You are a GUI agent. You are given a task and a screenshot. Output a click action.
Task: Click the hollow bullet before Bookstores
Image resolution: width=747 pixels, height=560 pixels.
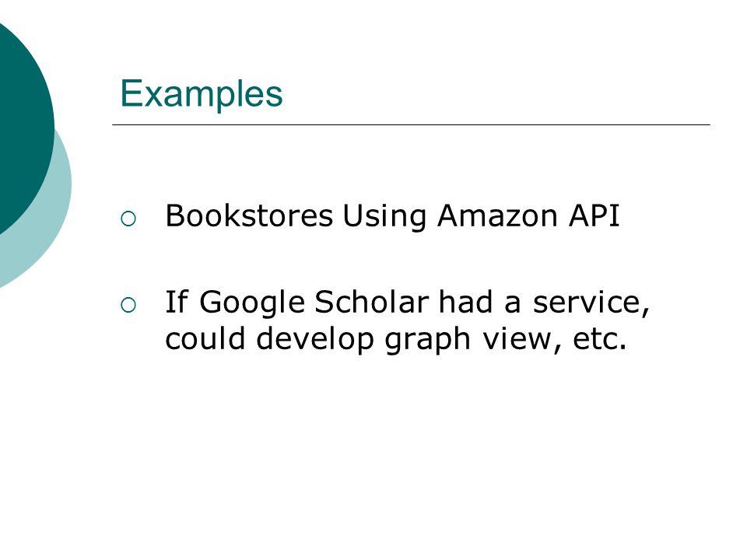[x=128, y=219]
